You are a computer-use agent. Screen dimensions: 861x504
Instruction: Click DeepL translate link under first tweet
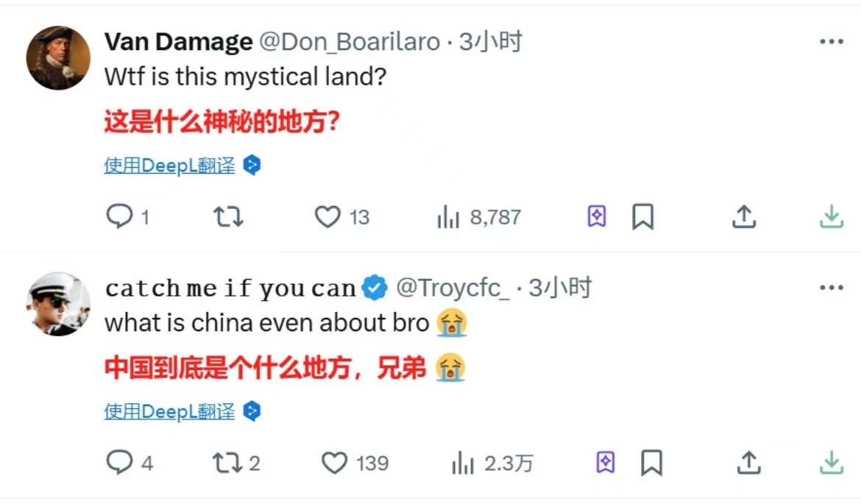(x=170, y=166)
